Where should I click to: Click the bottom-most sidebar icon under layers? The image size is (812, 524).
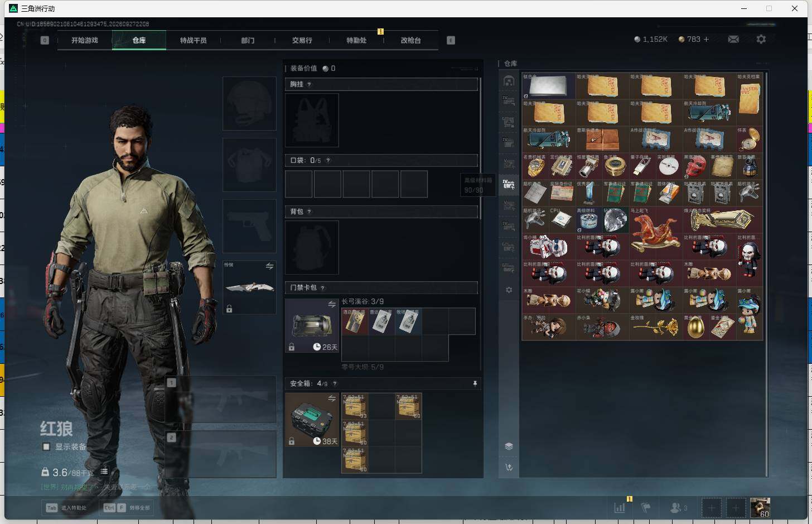tap(509, 467)
